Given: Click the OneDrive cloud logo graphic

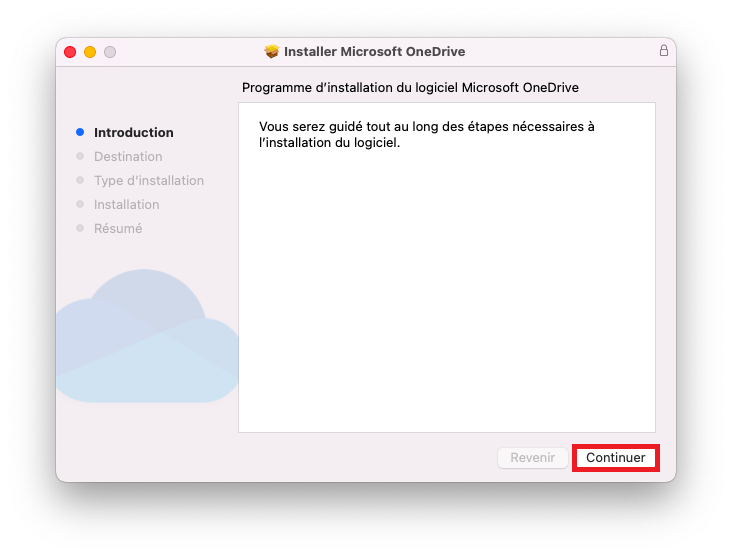Looking at the screenshot, I should [x=147, y=336].
